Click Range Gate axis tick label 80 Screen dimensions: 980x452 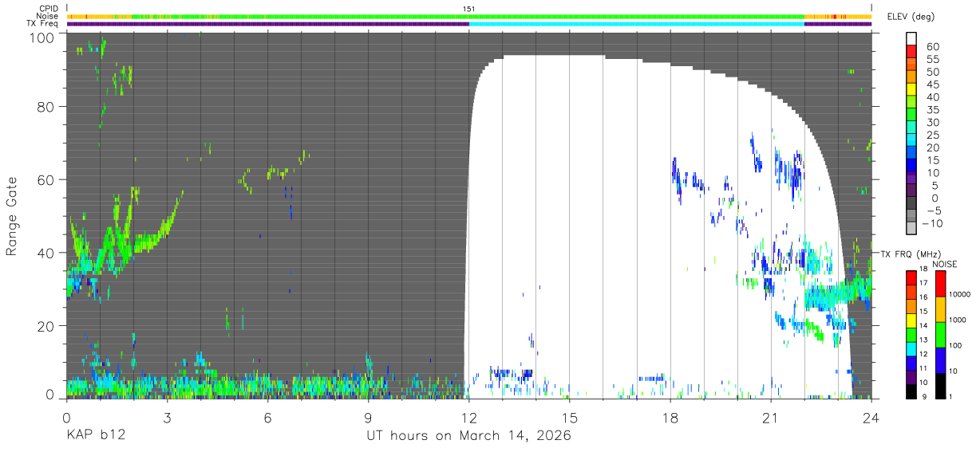pyautogui.click(x=46, y=107)
